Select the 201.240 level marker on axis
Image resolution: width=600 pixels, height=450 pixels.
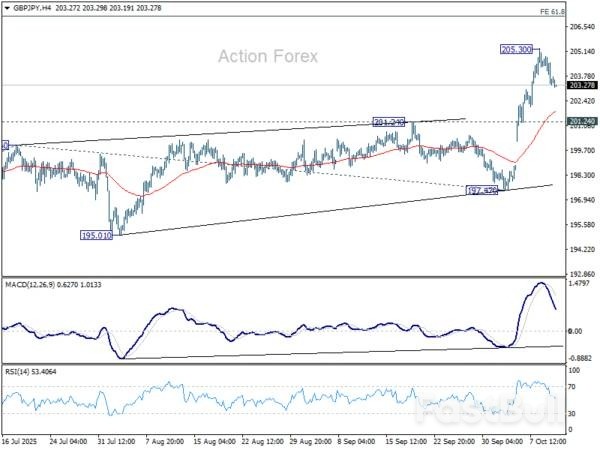point(581,122)
